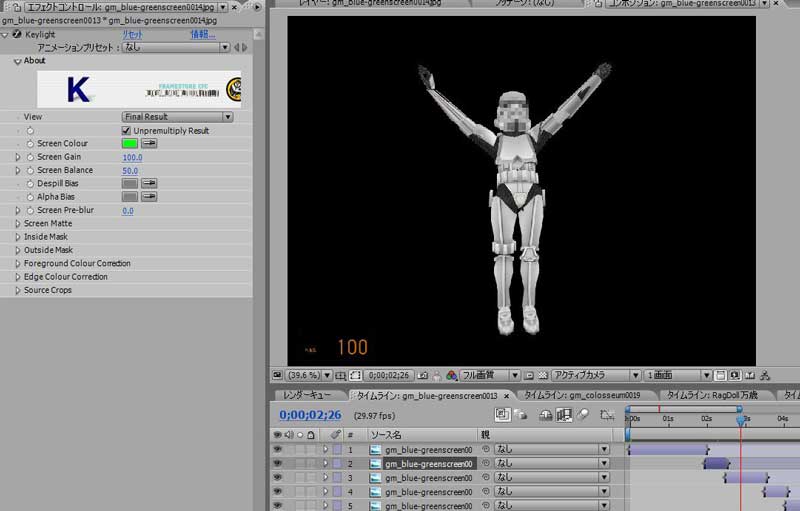Click the grey Alpha Bias swatch

[130, 196]
